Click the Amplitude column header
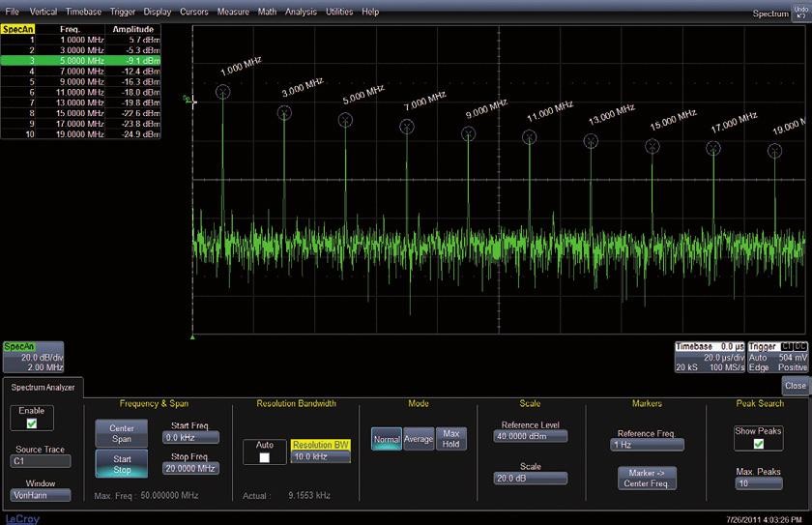Viewport: 812px width, 525px height. (x=133, y=29)
